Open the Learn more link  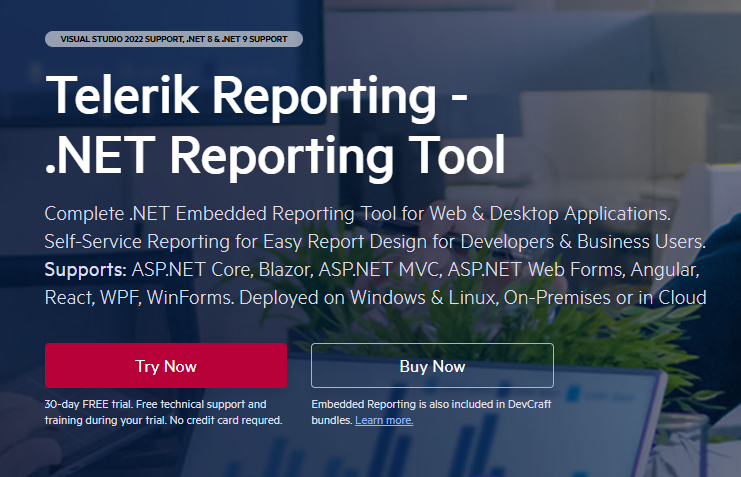(384, 420)
